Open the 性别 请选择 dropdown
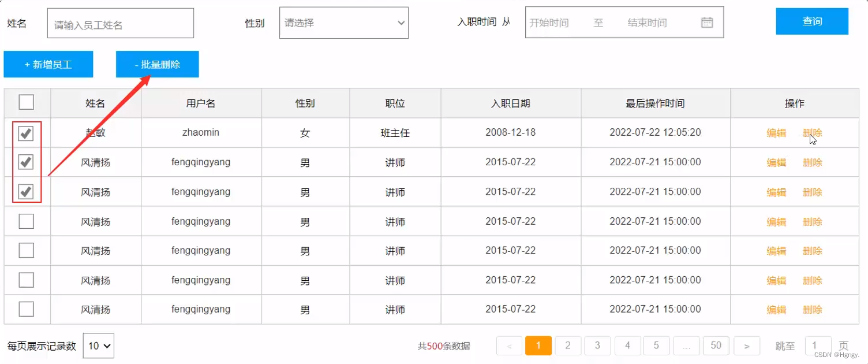Screen dimensions: 868x364 [344, 23]
